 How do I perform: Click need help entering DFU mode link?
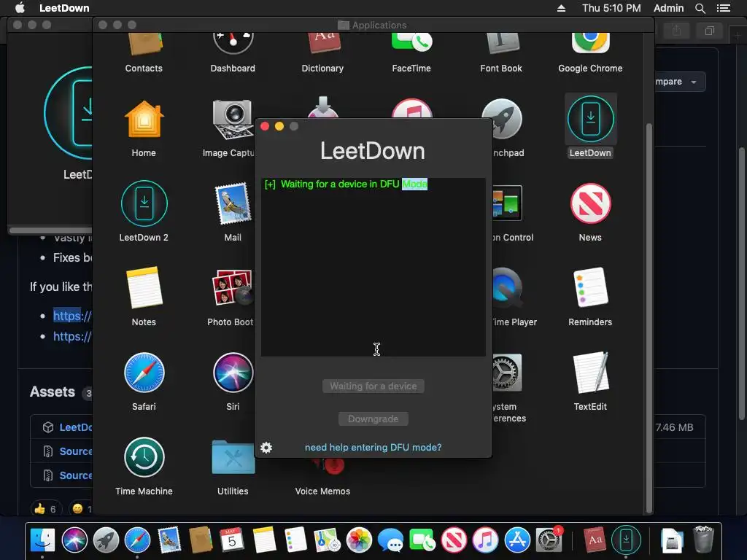[x=373, y=447]
